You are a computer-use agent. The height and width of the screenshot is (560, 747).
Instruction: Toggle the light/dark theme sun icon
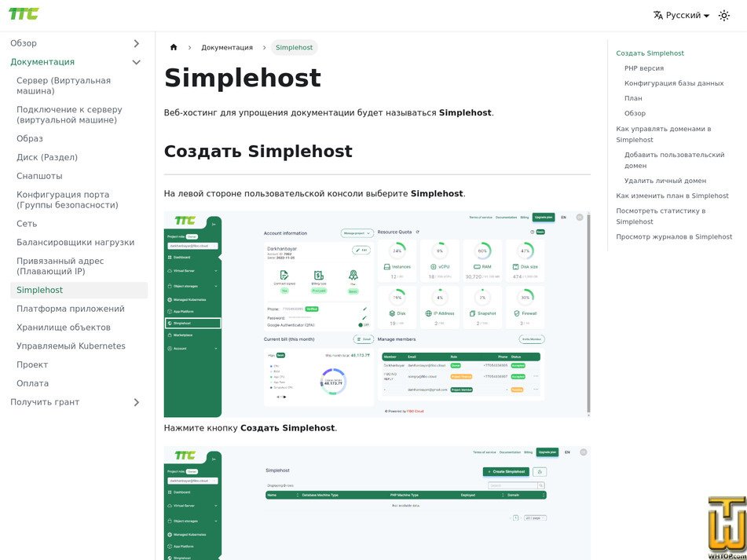pyautogui.click(x=723, y=16)
